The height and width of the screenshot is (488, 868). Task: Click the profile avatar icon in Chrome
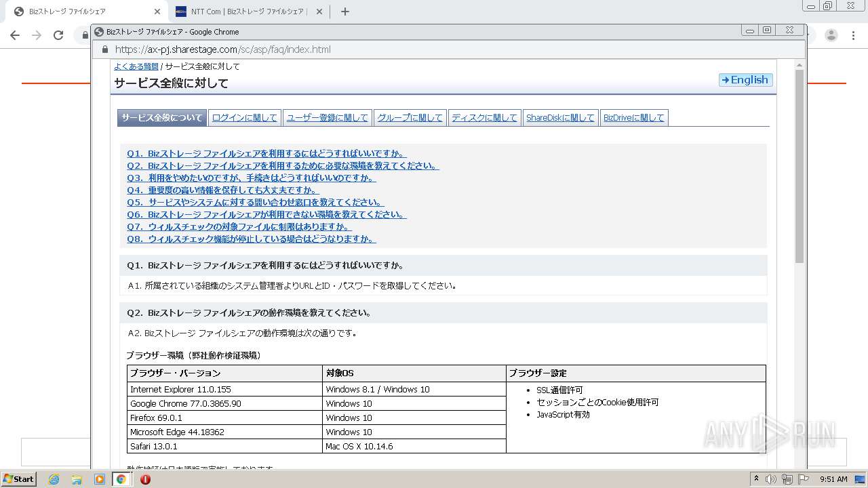[831, 35]
